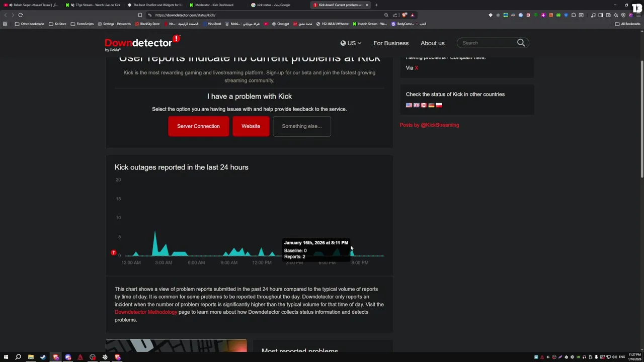Click the red alert marker on chart axis
This screenshot has width=644, height=362.
(x=113, y=252)
